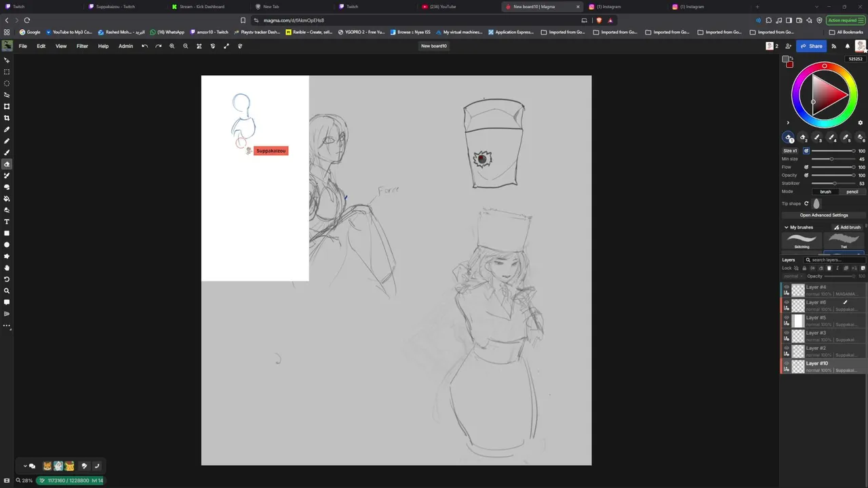This screenshot has height=488, width=868.
Task: Click the blue Share button
Action: [811, 46]
